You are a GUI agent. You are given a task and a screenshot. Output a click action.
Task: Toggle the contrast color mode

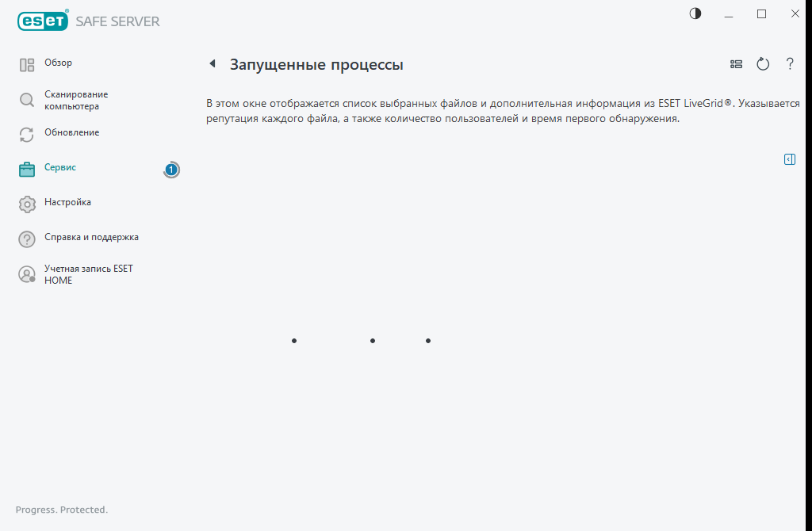point(695,13)
